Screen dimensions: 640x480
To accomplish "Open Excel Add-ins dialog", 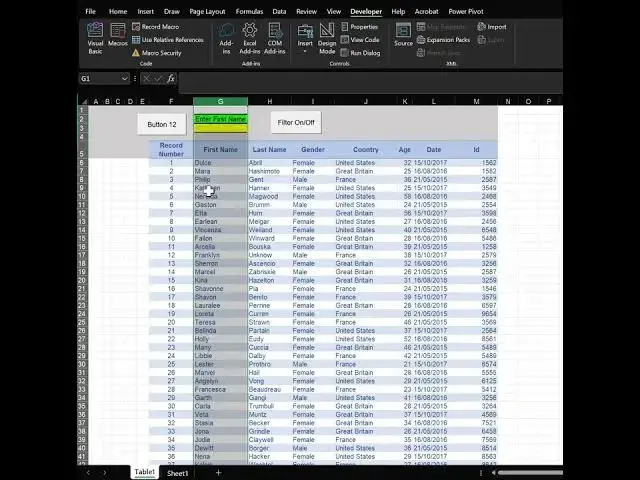I will [249, 38].
